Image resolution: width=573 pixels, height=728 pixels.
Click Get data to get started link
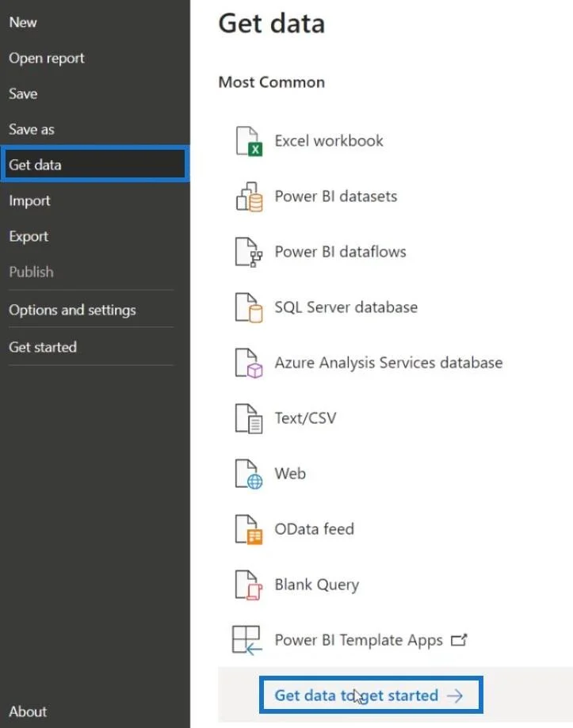(x=371, y=695)
